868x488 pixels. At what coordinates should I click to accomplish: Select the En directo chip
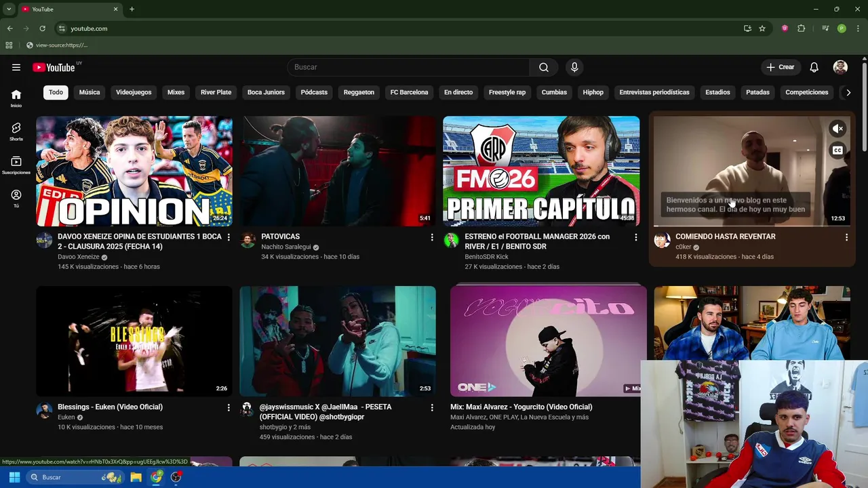(x=458, y=92)
